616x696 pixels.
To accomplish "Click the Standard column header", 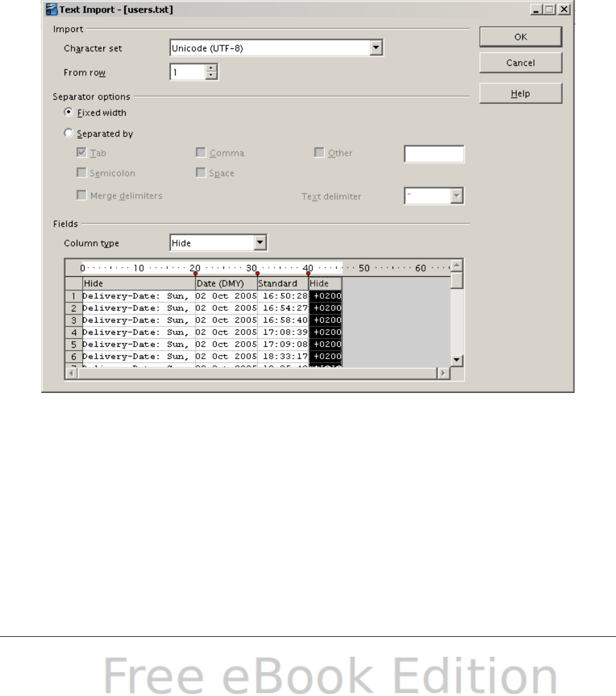I will coord(283,283).
